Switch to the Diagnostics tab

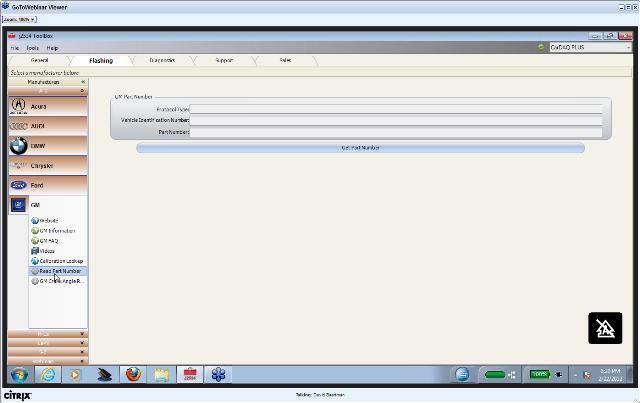pos(162,60)
